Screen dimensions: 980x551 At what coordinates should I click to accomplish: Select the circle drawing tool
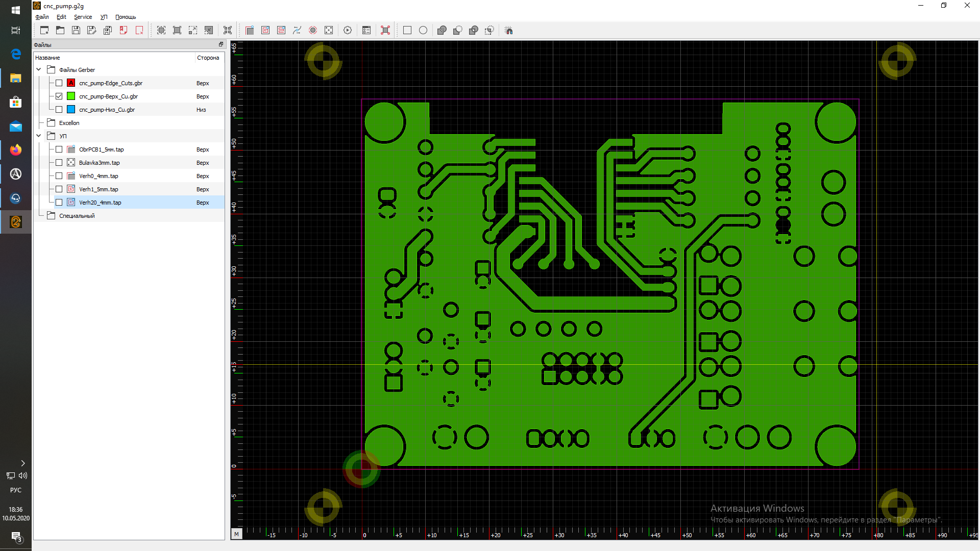point(423,30)
